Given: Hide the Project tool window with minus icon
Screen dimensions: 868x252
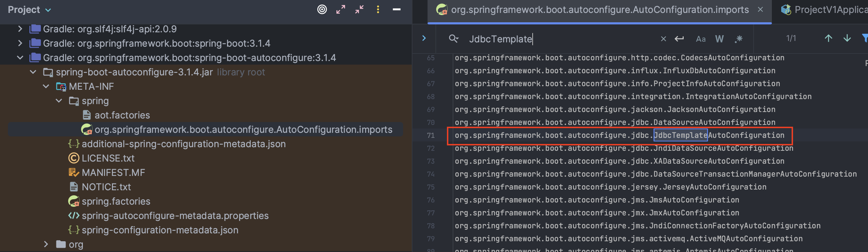Looking at the screenshot, I should tap(397, 10).
